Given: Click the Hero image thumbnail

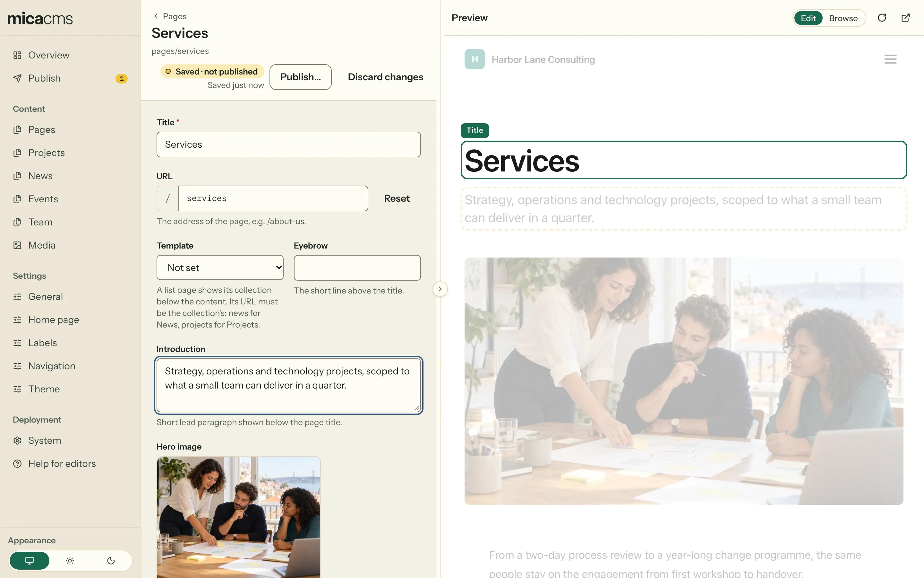Looking at the screenshot, I should click(x=239, y=517).
